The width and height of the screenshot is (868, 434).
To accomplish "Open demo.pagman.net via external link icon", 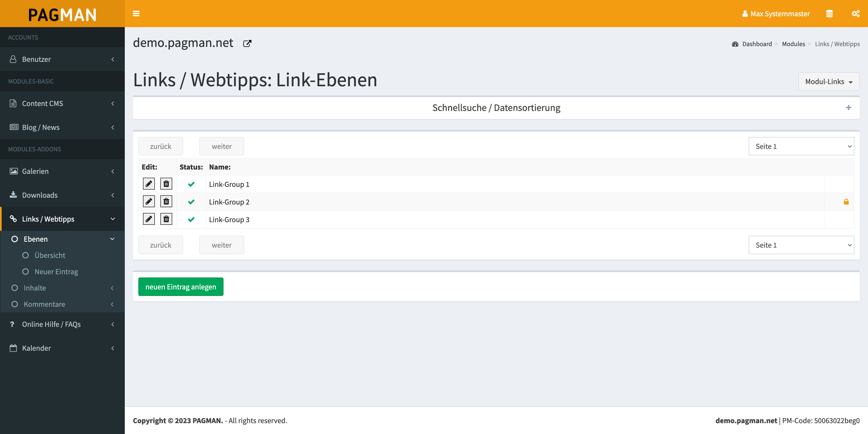I will (247, 43).
